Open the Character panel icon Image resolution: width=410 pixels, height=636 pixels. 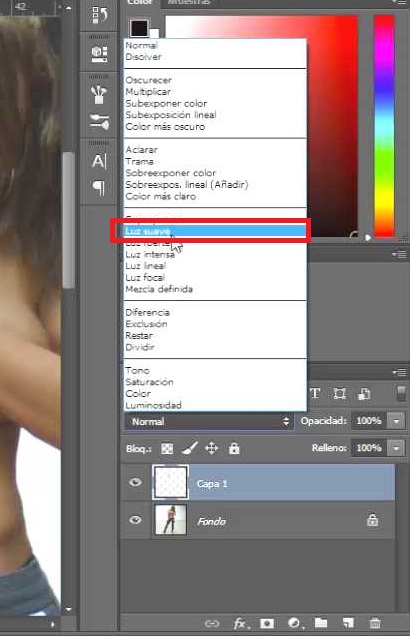(x=99, y=161)
